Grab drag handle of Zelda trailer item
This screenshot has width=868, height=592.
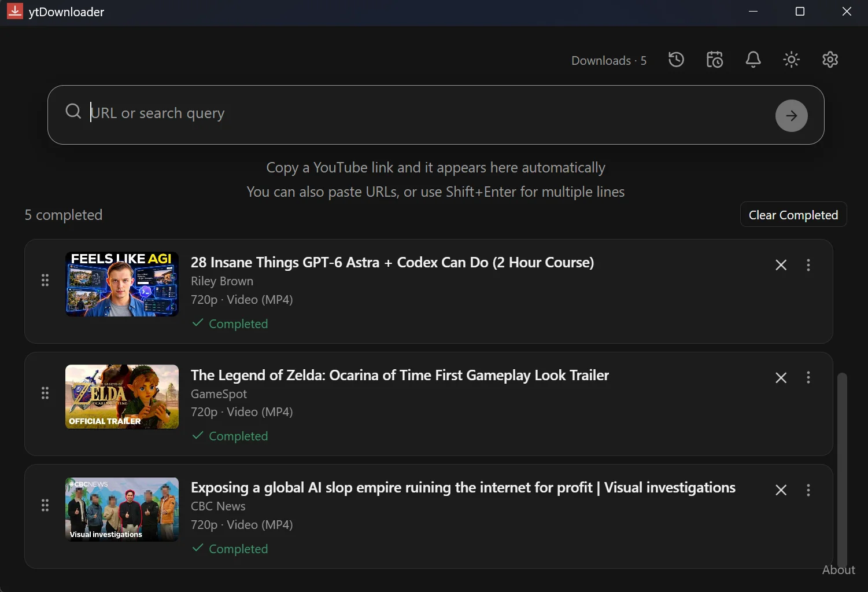45,394
